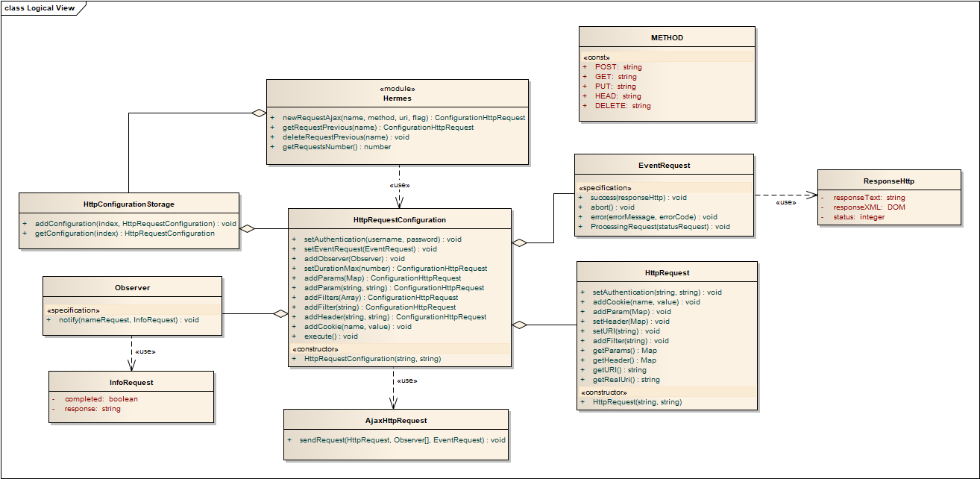Click the HttpRequestConfiguration class title
The image size is (980, 479).
[x=400, y=220]
